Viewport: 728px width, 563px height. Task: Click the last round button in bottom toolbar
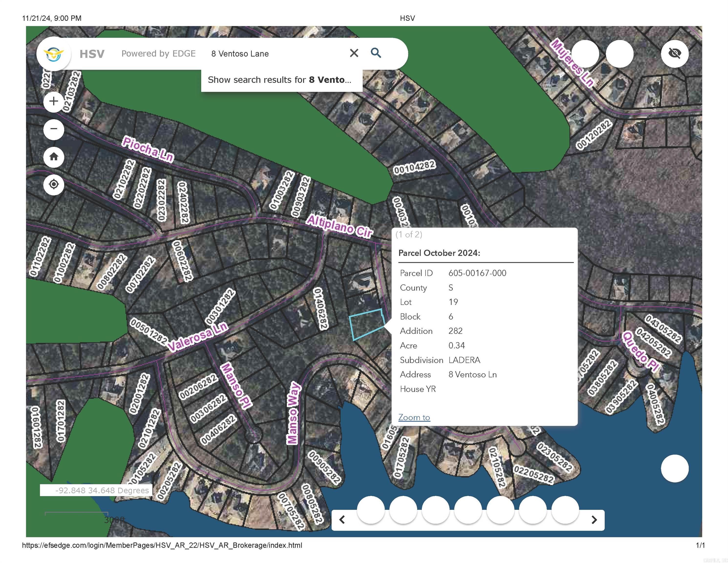coord(565,510)
